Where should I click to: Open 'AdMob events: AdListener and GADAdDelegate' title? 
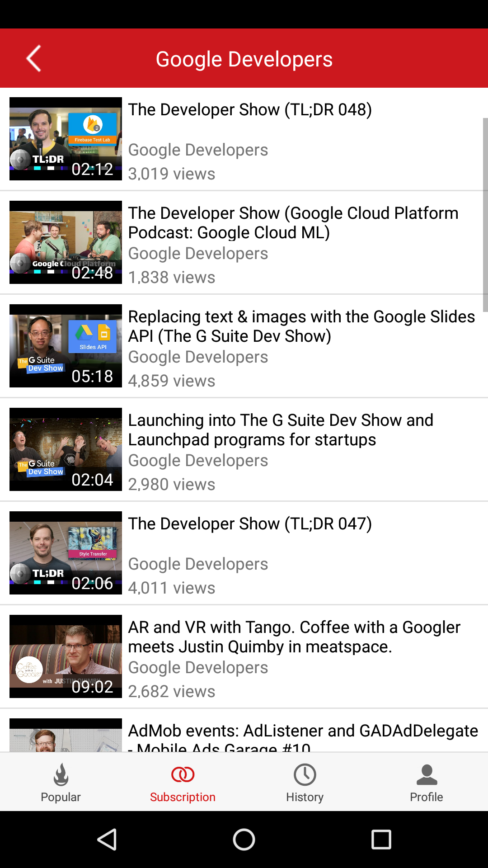(303, 737)
